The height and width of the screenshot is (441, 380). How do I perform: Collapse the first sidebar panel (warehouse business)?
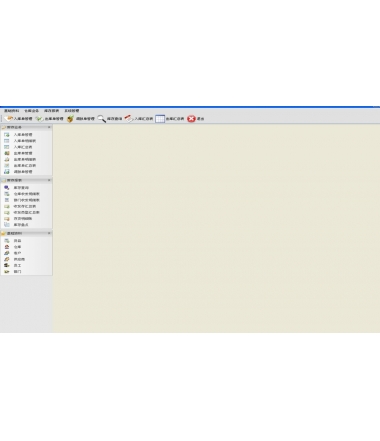pyautogui.click(x=49, y=127)
